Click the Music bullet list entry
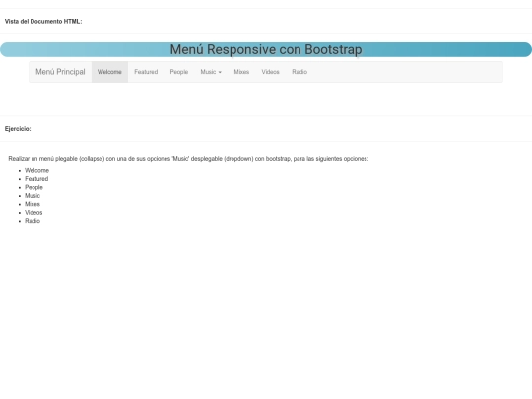The image size is (532, 399). 33,196
